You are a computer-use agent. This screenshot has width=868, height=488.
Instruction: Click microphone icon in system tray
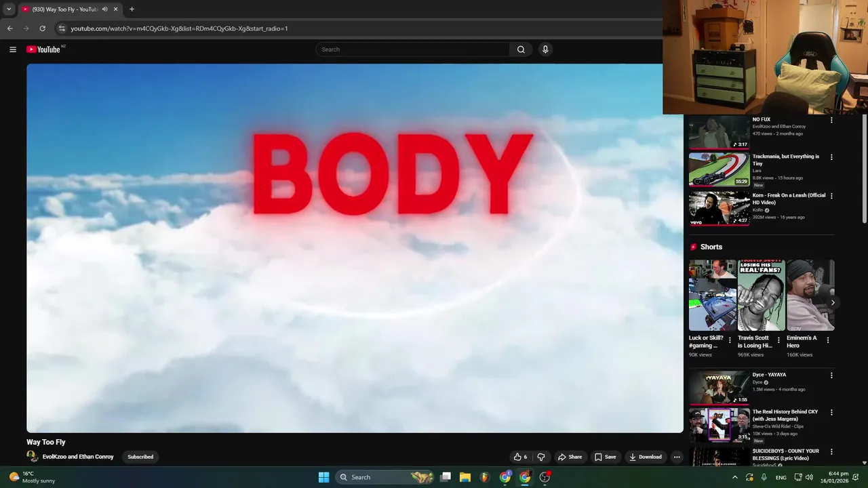(764, 477)
